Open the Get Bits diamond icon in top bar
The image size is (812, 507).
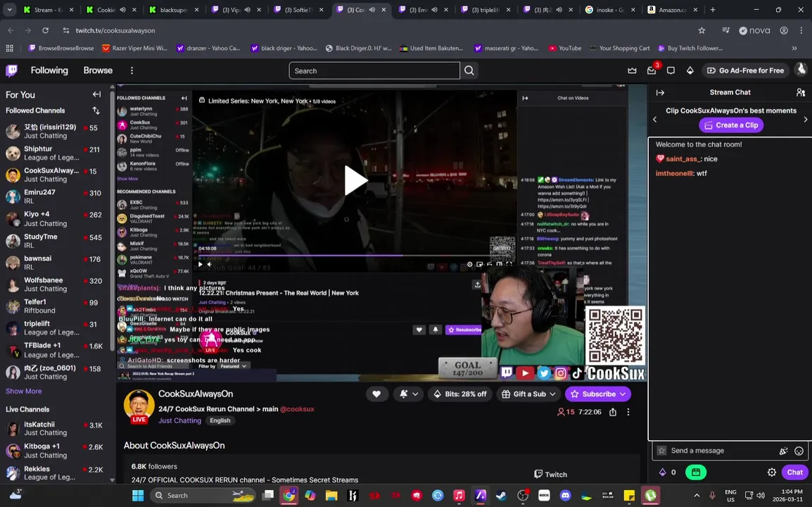point(690,70)
